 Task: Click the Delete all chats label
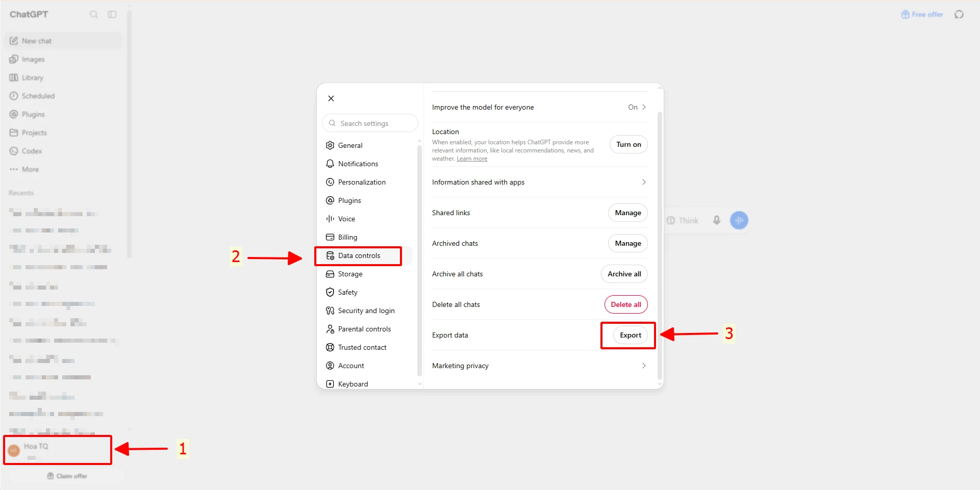click(456, 304)
